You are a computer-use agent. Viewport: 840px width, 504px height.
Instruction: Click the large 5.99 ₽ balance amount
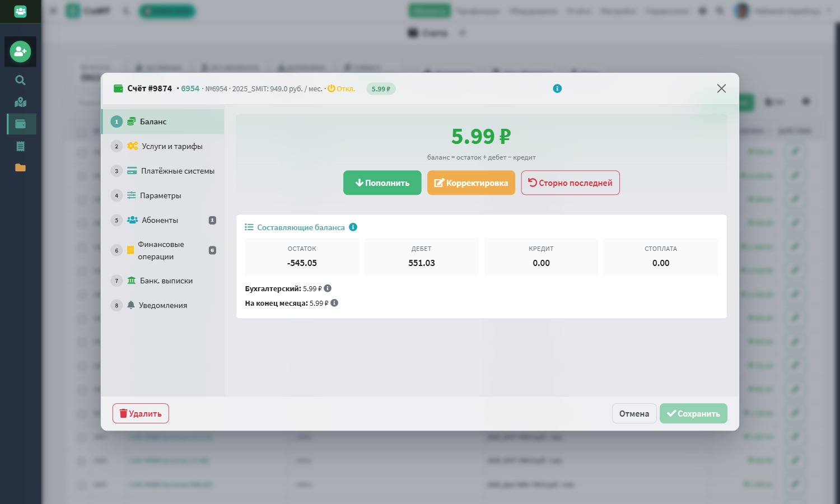click(x=481, y=136)
